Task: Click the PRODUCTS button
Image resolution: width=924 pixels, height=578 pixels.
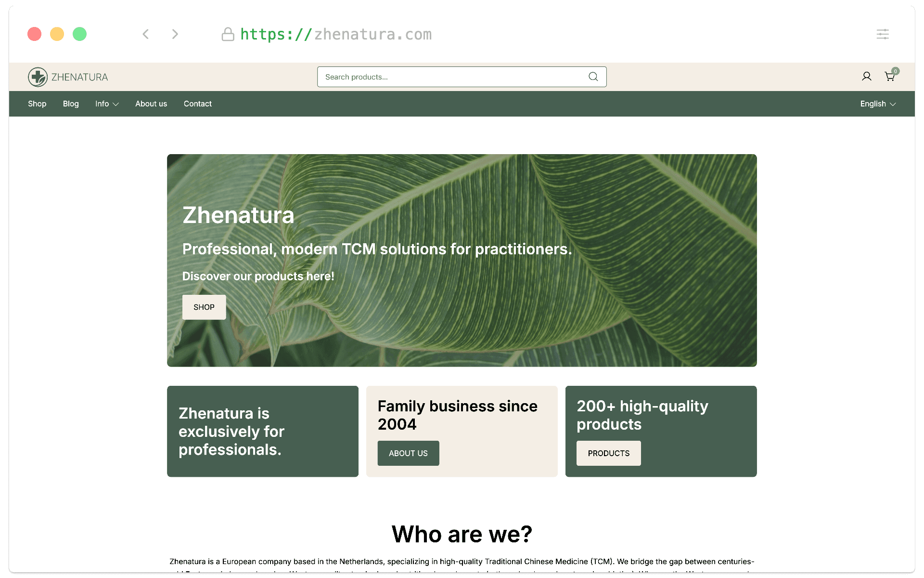Action: pos(609,453)
